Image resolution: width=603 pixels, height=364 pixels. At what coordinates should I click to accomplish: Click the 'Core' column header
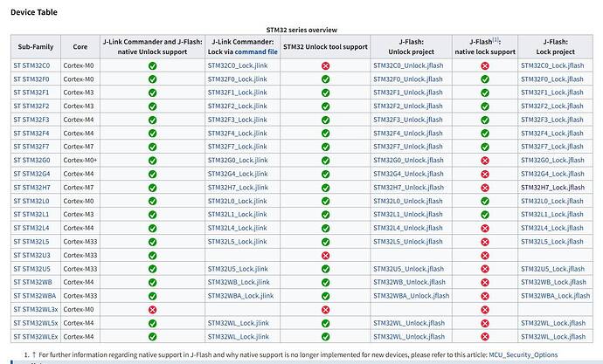pos(80,47)
